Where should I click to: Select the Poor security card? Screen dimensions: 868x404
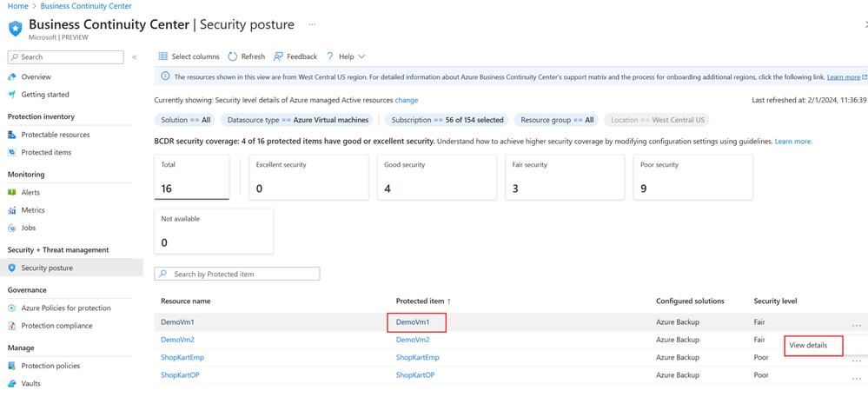pyautogui.click(x=693, y=177)
